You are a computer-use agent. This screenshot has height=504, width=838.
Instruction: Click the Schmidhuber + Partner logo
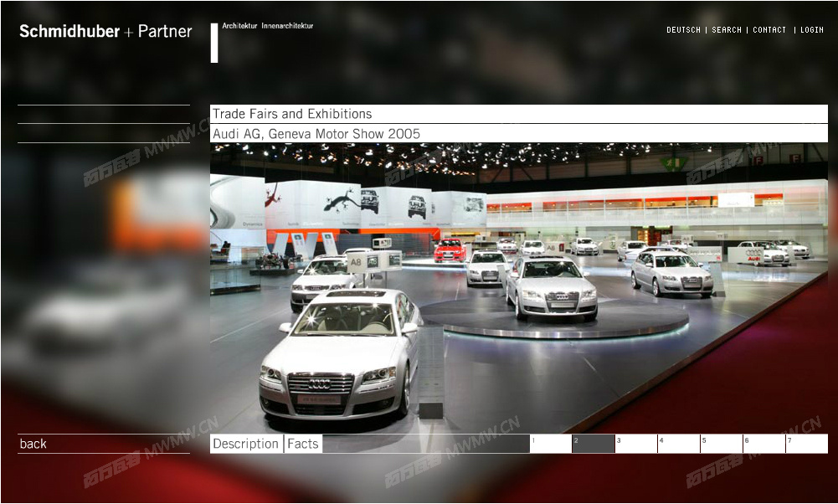105,32
